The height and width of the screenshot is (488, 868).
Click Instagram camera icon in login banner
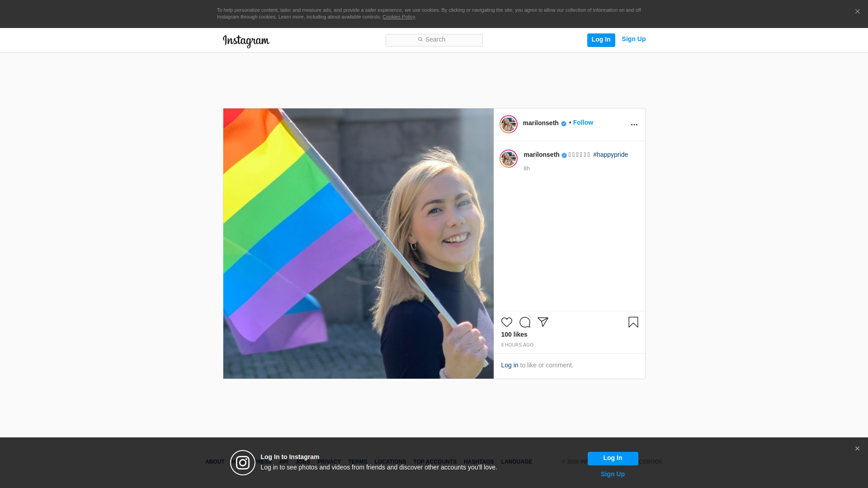point(243,463)
